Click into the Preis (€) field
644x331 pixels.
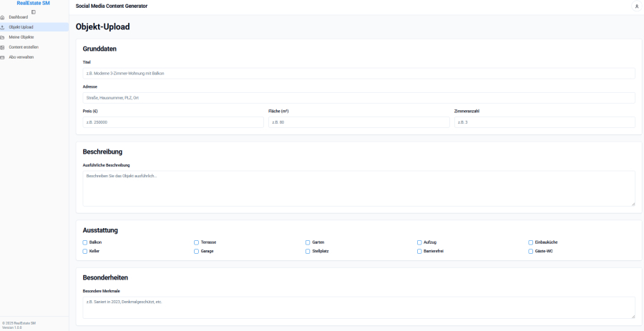click(x=173, y=122)
